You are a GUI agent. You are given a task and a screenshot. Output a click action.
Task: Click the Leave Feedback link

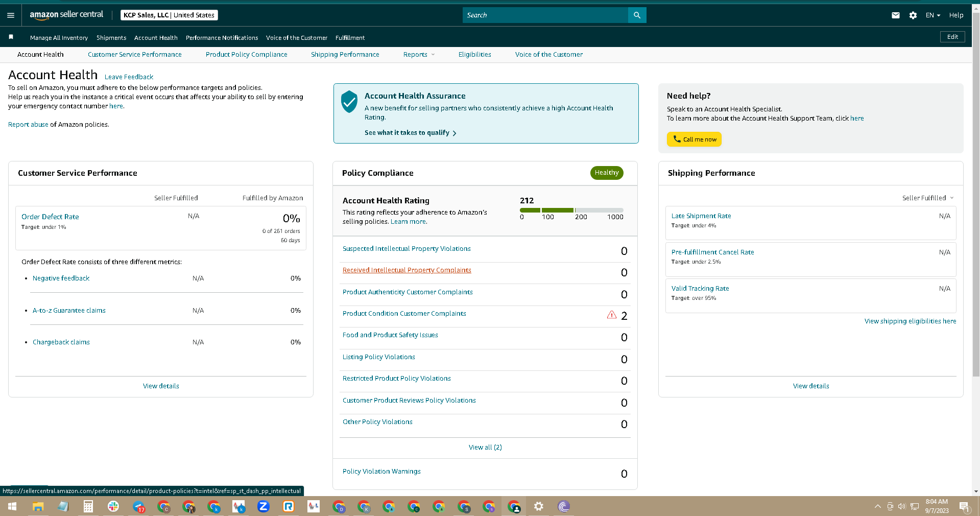pos(129,77)
